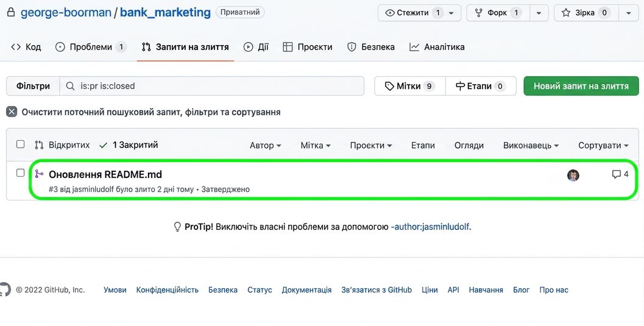
Task: Open the Навчання footer link
Action: point(486,290)
